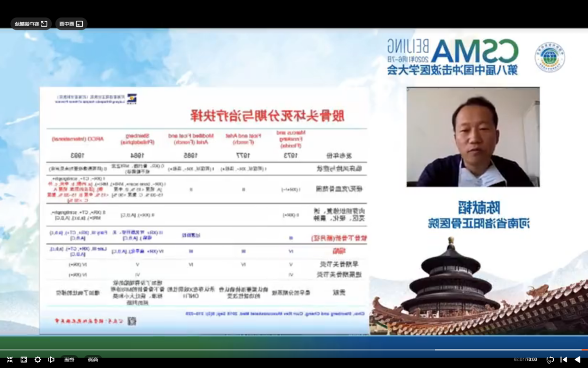The image size is (588, 368).
Task: Mute audio with the speaker icon
Action: click(51, 359)
